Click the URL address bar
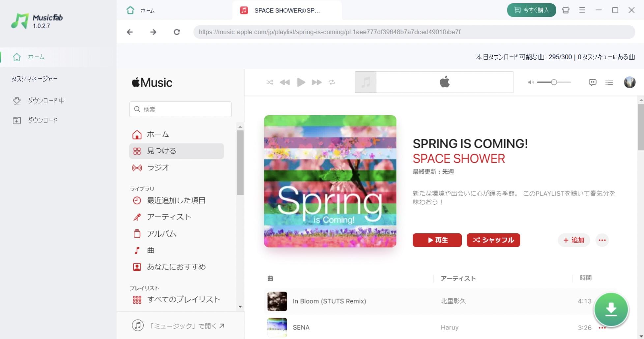The width and height of the screenshot is (644, 339). [x=414, y=32]
